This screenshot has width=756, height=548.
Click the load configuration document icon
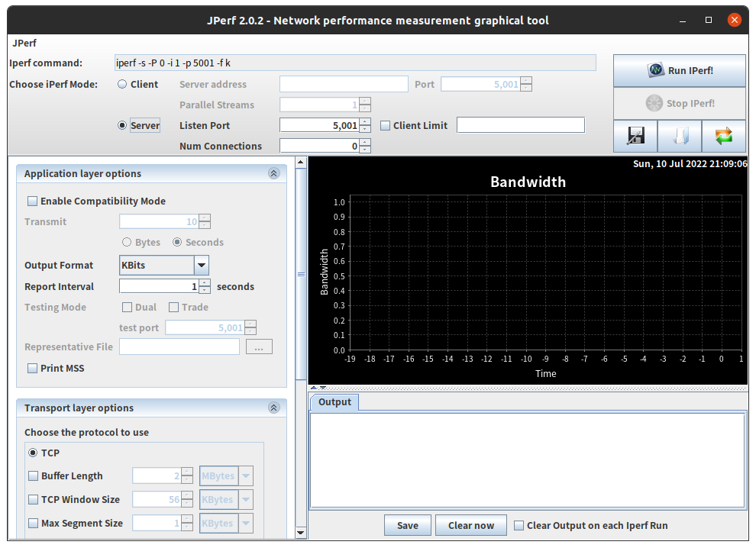pos(680,136)
